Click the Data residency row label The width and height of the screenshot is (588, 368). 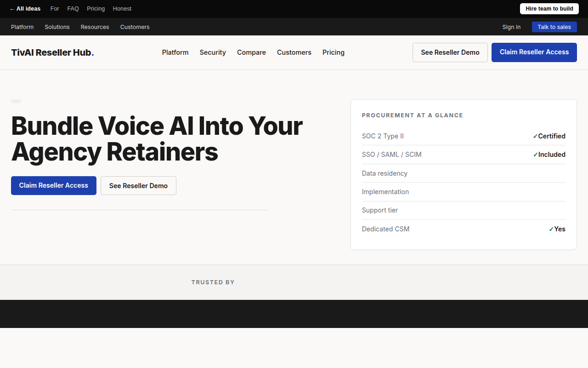click(384, 173)
